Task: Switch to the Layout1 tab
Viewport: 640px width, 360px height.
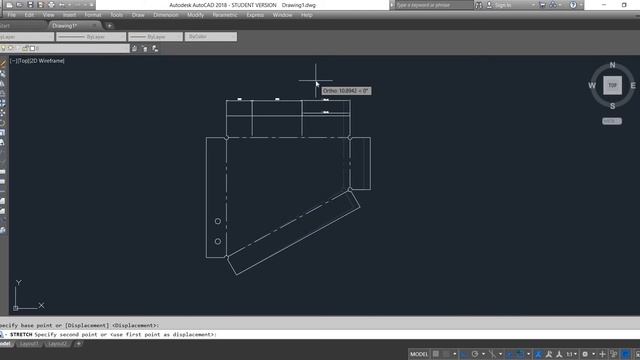Action: point(29,344)
